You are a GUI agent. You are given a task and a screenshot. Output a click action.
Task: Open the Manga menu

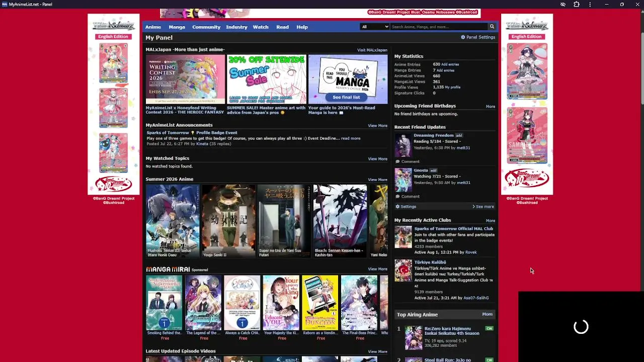[177, 27]
